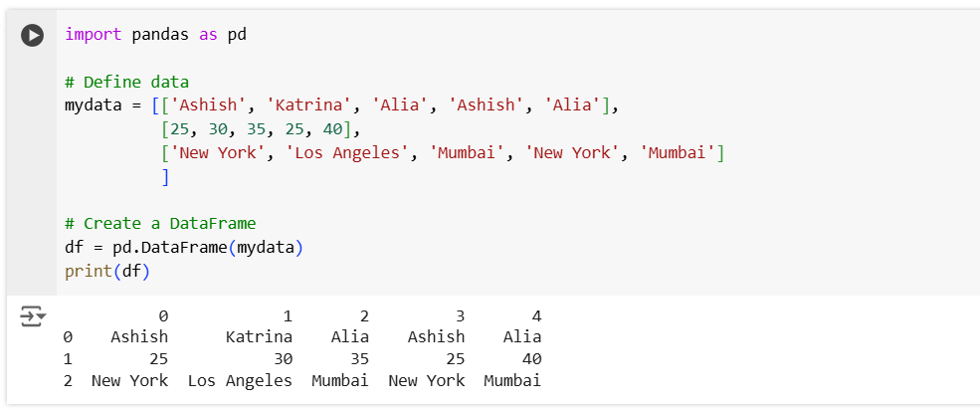The height and width of the screenshot is (410, 980).
Task: Click row index 2 in the output
Action: [x=68, y=380]
